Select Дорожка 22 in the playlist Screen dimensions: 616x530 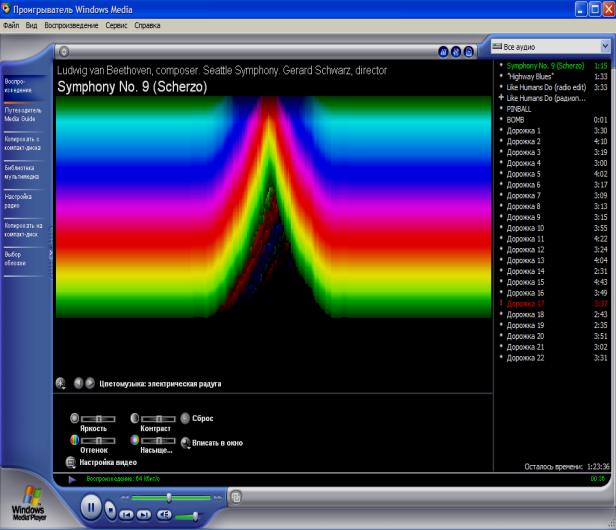tap(553, 358)
